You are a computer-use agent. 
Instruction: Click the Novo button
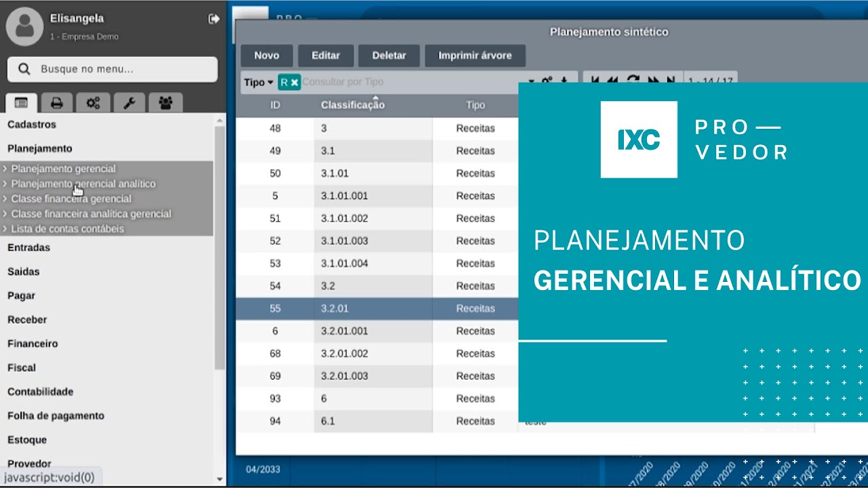[x=267, y=56]
